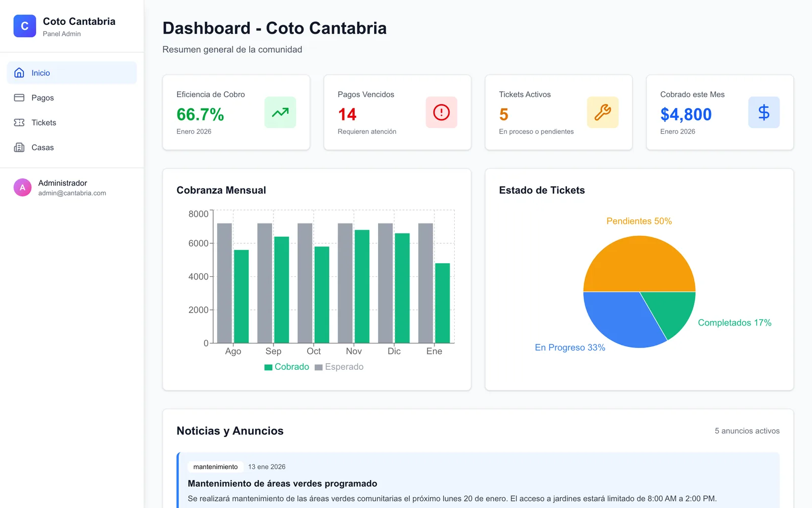Click the green Cobrado bar for Ene
Viewport: 812px width, 508px height.
click(x=443, y=303)
